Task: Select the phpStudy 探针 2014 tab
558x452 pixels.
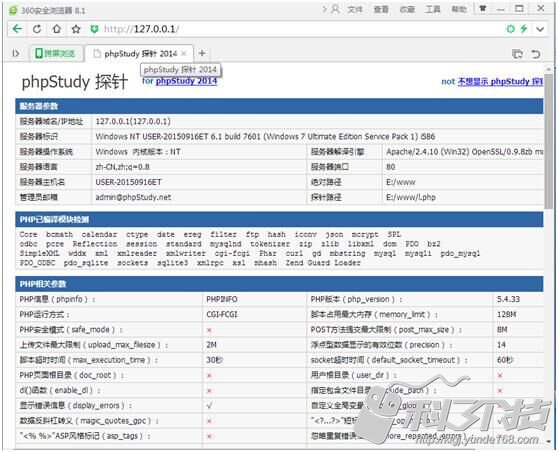Action: point(140,54)
